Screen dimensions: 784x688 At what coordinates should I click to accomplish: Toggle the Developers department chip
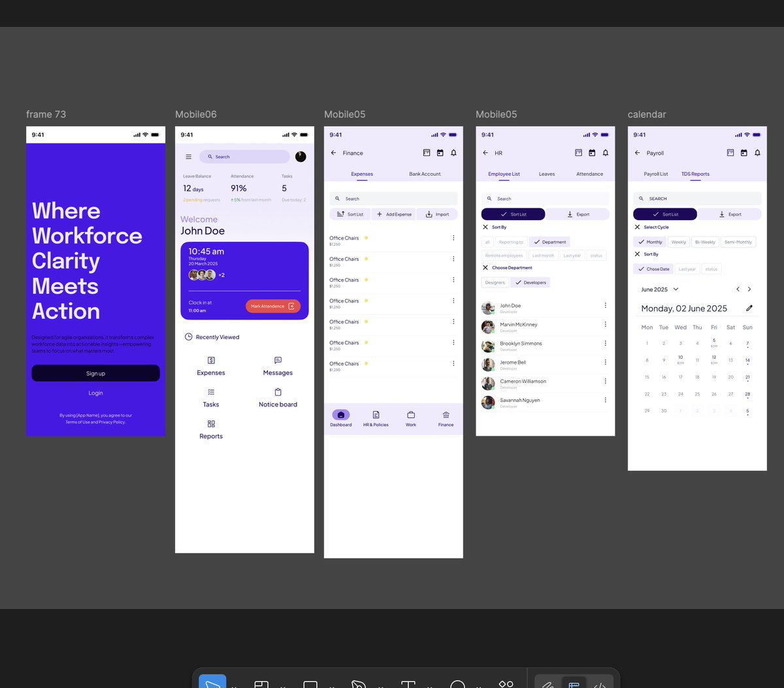click(x=531, y=282)
